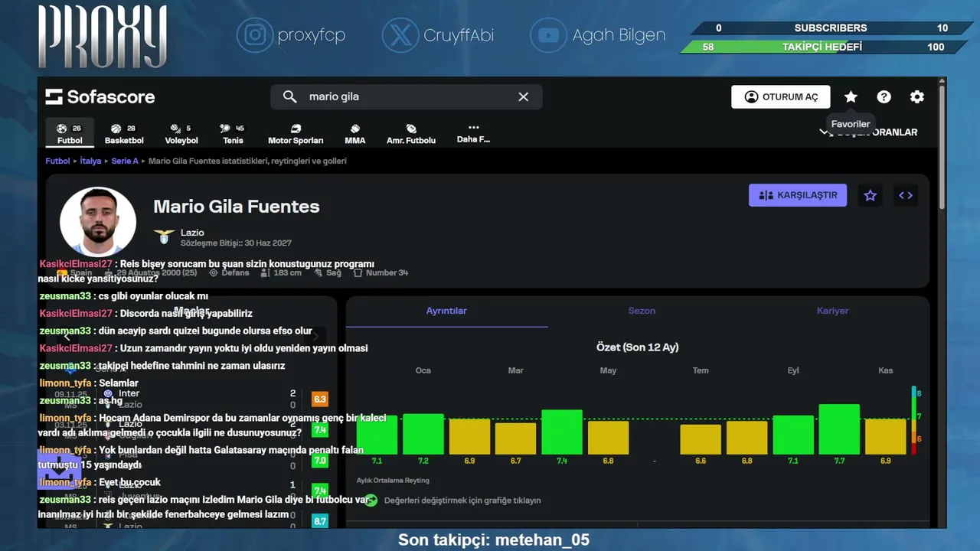This screenshot has width=980, height=551.
Task: Click the Instagram icon in overlay
Action: click(x=255, y=35)
